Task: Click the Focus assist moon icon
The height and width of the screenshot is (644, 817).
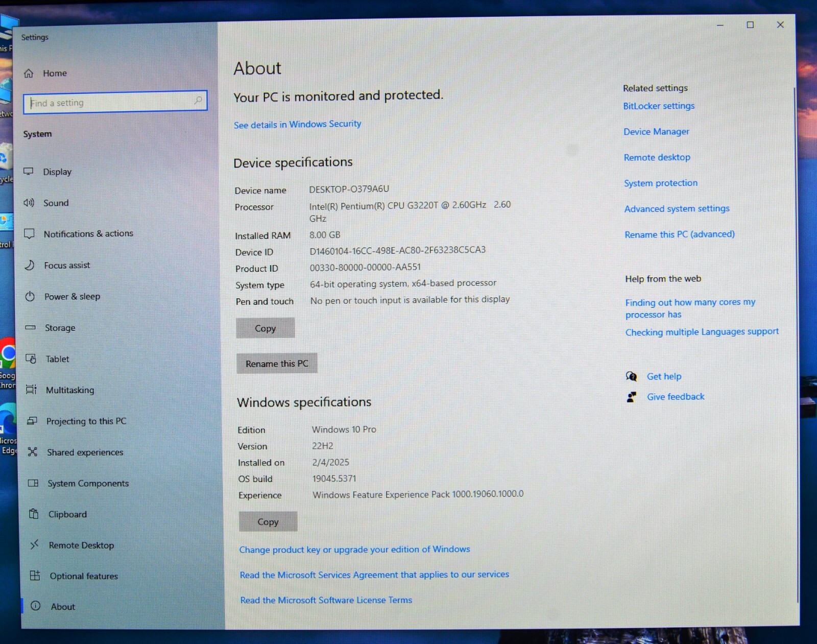Action: 30,265
